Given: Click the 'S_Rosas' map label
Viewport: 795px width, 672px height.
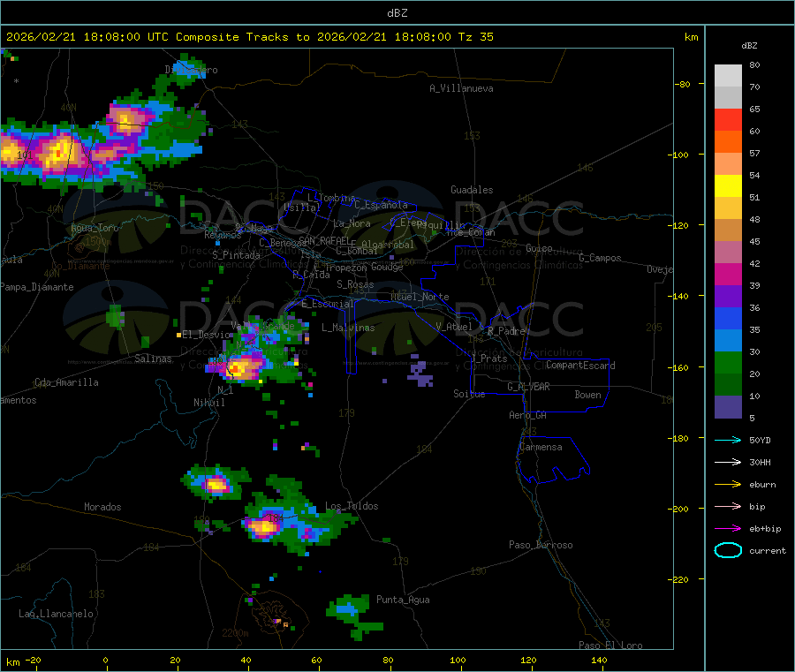Looking at the screenshot, I should (x=355, y=285).
